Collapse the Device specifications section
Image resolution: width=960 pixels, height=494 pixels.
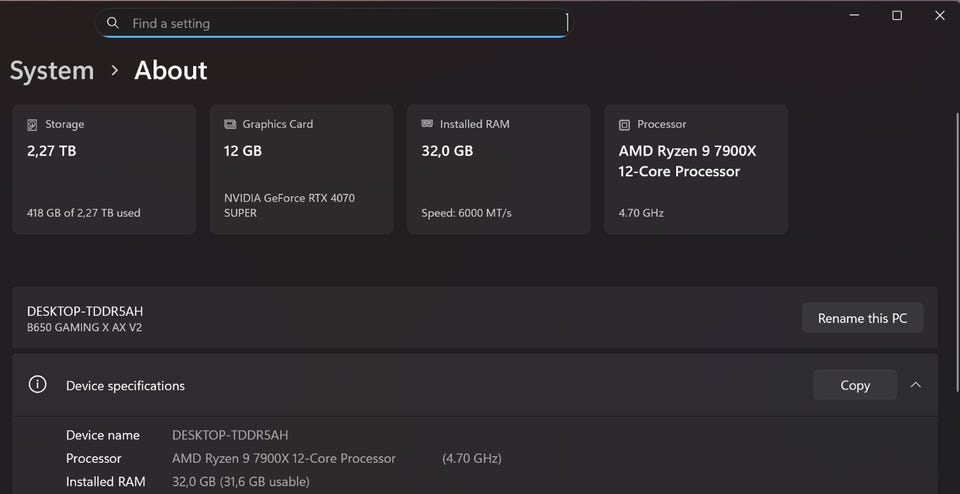pyautogui.click(x=915, y=385)
